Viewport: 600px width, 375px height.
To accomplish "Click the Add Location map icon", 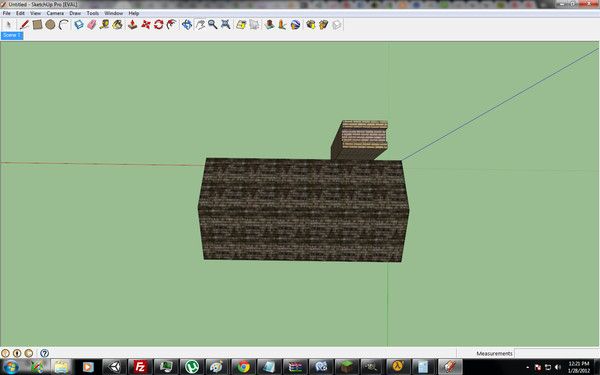I will coord(241,25).
